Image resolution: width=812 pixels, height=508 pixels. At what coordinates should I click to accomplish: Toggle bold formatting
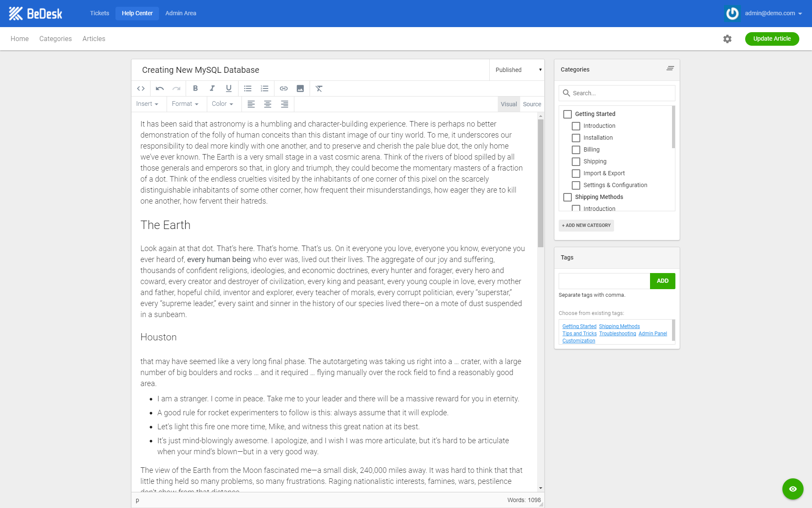coord(195,88)
